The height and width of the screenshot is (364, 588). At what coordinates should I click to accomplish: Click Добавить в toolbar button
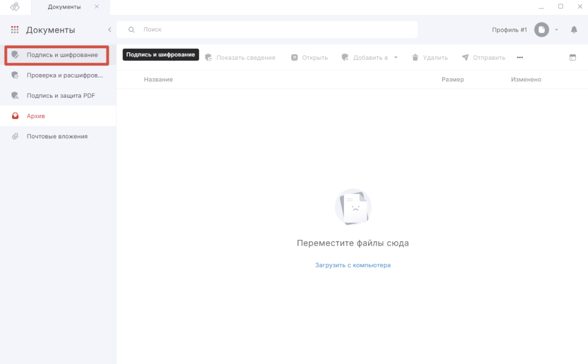pyautogui.click(x=369, y=57)
